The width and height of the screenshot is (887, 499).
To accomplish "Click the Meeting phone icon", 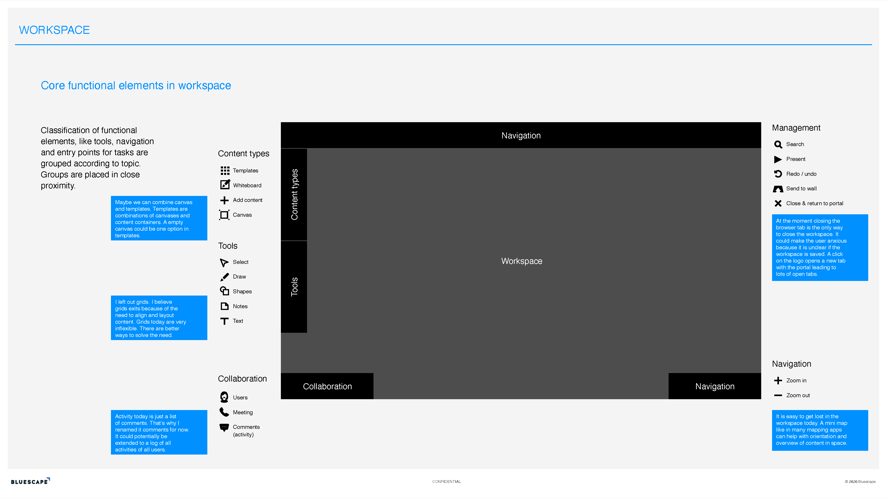I will tap(225, 412).
